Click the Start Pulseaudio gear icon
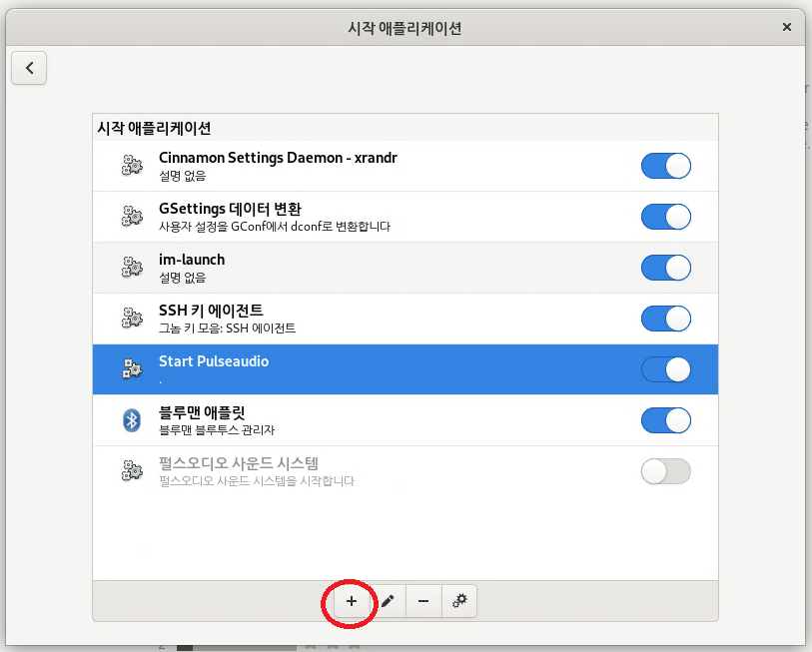 [132, 368]
